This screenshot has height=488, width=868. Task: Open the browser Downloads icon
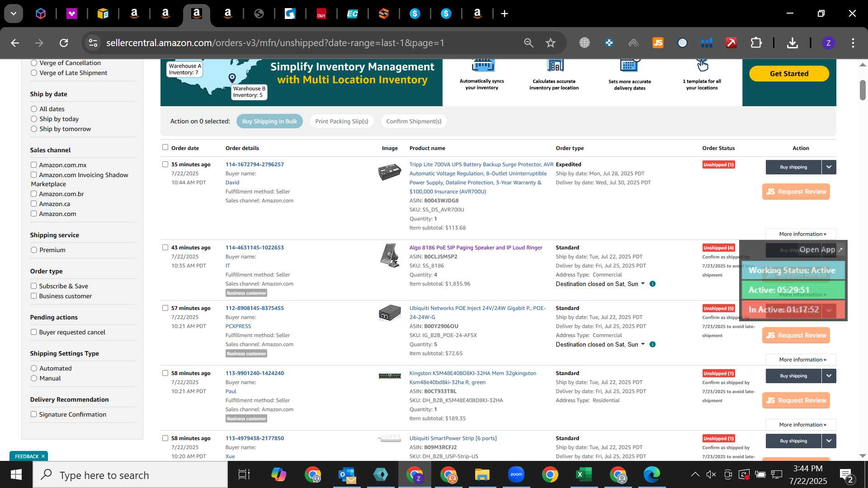[792, 43]
